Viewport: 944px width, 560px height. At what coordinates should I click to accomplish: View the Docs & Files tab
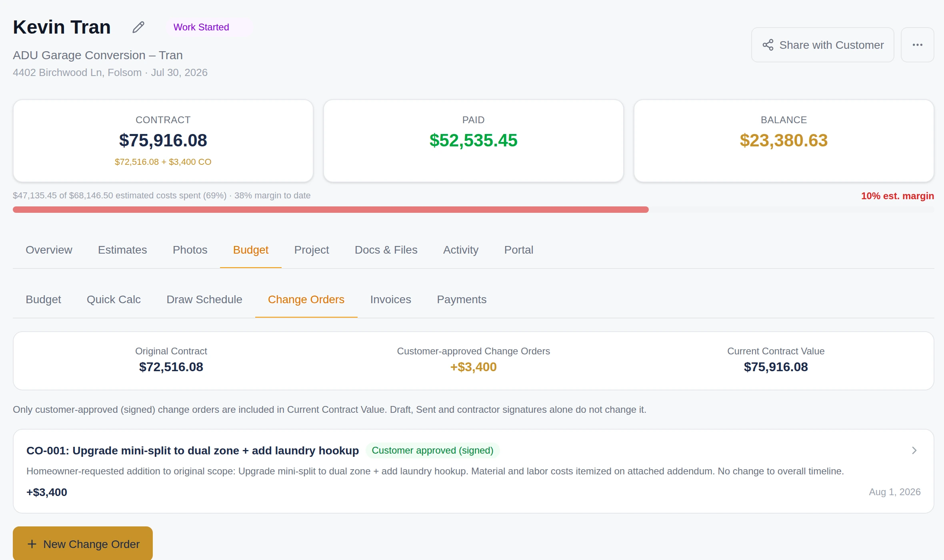click(x=386, y=250)
